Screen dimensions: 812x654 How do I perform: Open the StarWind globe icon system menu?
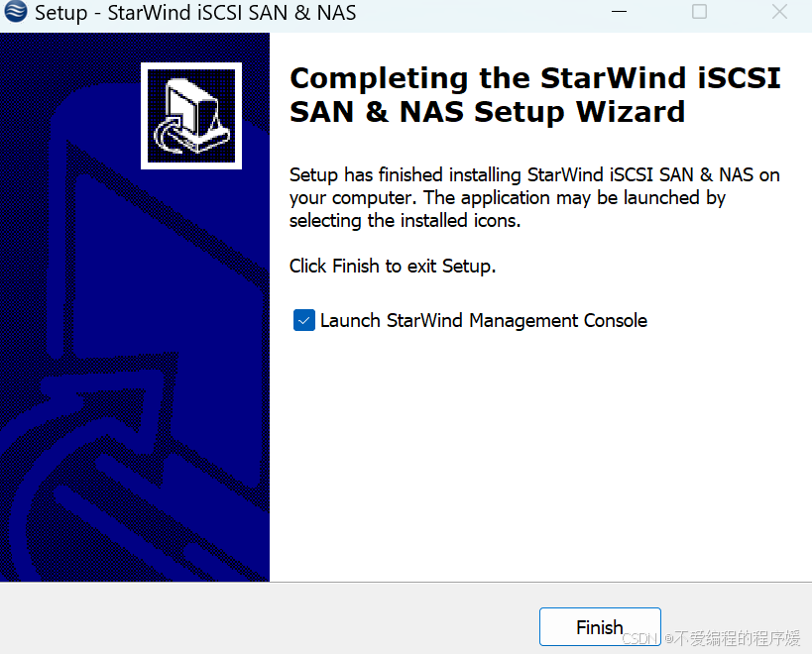coord(16,11)
